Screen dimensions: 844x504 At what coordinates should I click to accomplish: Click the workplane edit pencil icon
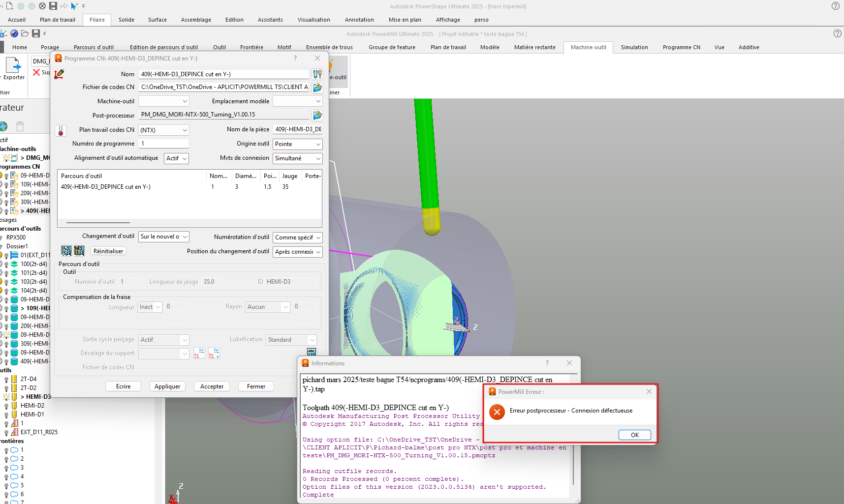[x=60, y=74]
